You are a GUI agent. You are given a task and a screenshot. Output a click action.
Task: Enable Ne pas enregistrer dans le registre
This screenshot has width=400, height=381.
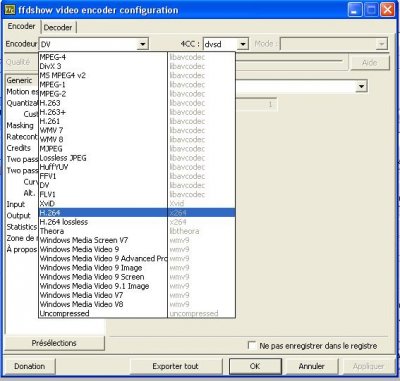(252, 345)
